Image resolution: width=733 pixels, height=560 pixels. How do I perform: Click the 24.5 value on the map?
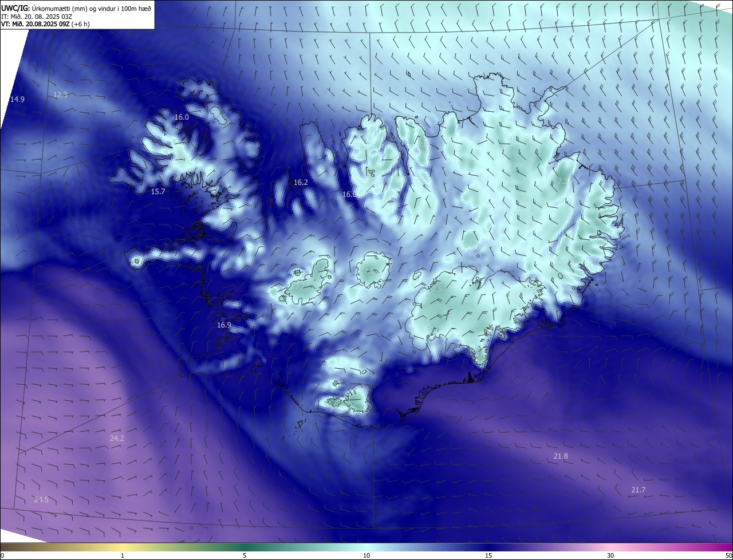pos(41,500)
